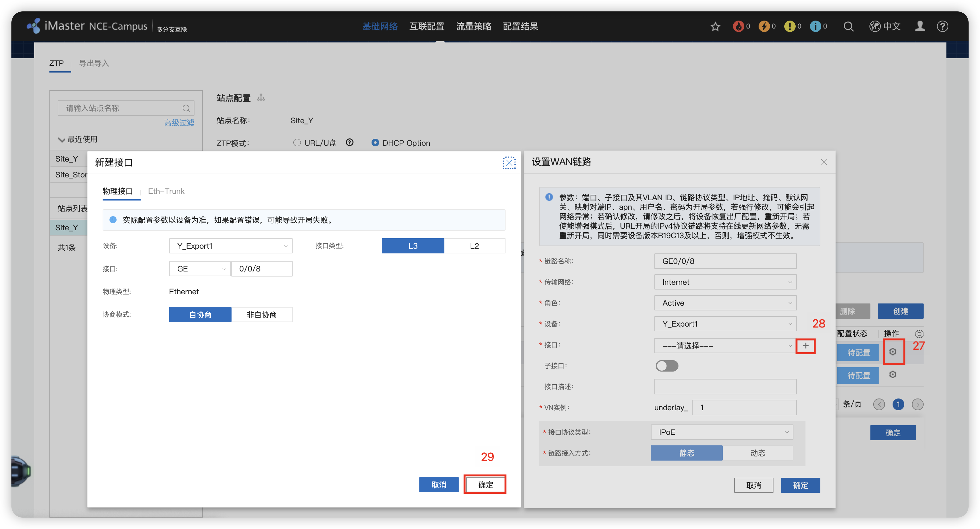Viewport: 980px width, 529px height.
Task: Click the favorites star icon in header
Action: click(715, 26)
